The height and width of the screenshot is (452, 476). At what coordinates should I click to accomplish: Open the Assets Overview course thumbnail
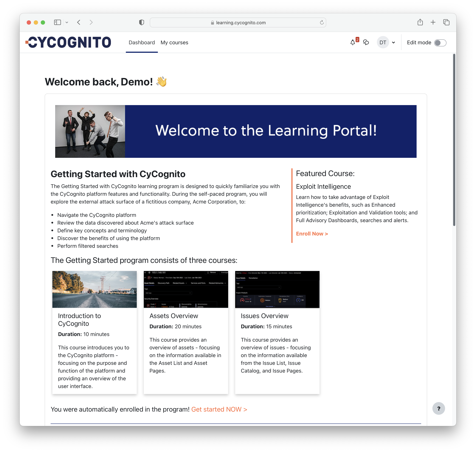(x=186, y=289)
